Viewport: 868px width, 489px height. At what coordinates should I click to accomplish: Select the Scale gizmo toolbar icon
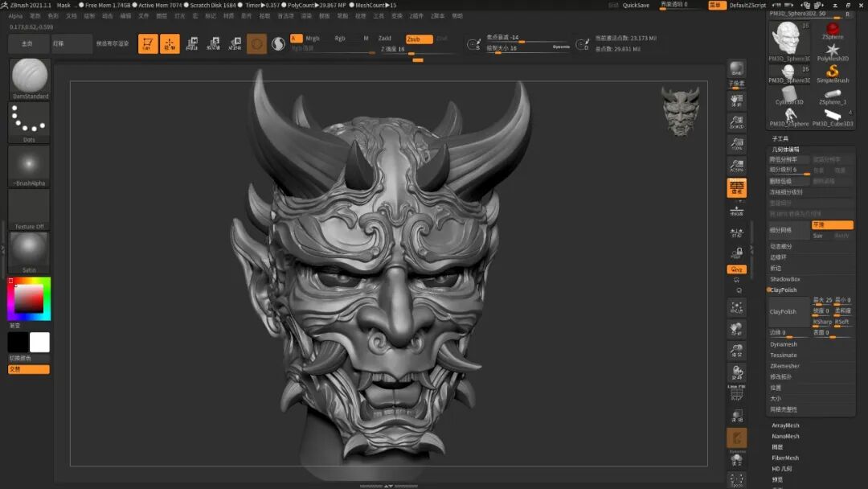[x=214, y=43]
